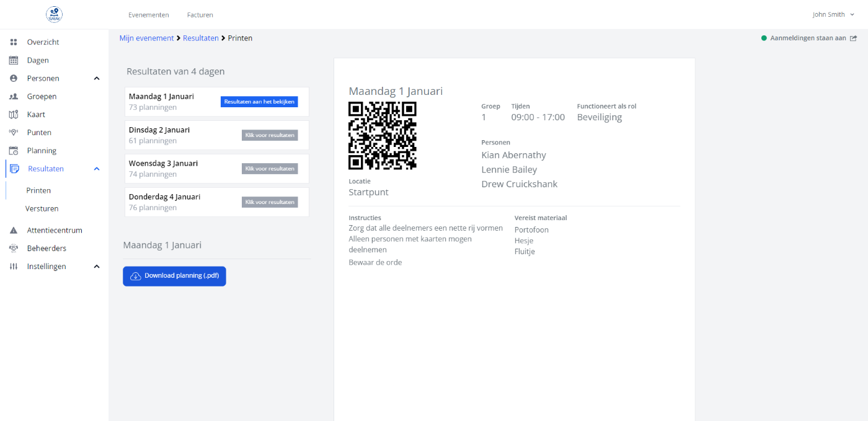The image size is (868, 421).
Task: Open external link icon beside Aanmeldingen staan aan
Action: (854, 38)
